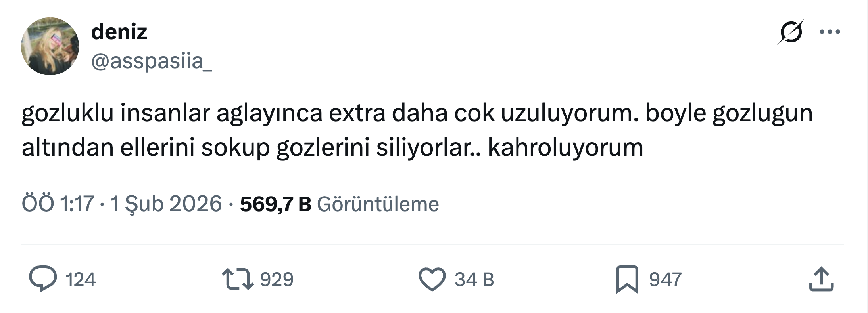The image size is (868, 313).
Task: Open the 569,7 B view count
Action: 275,204
